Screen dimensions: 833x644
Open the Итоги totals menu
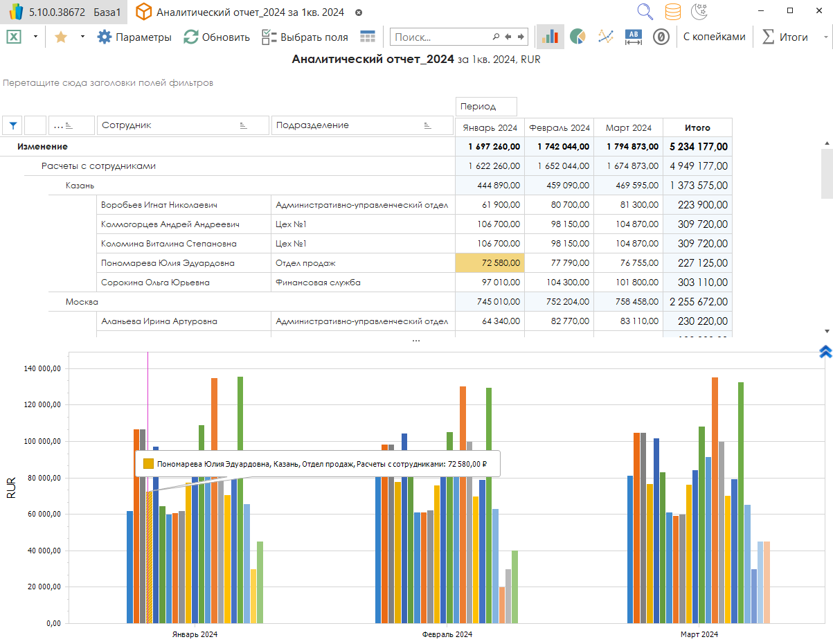pyautogui.click(x=786, y=37)
